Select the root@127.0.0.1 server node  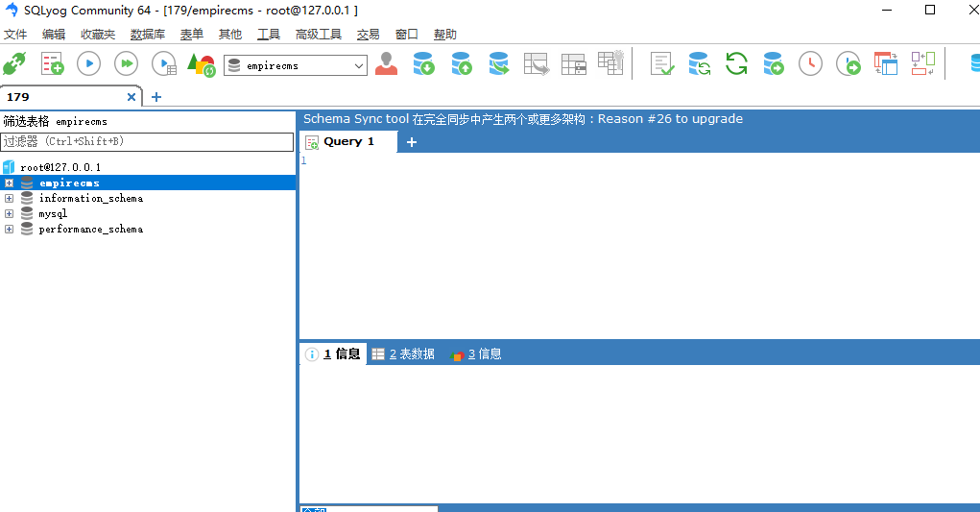click(60, 167)
